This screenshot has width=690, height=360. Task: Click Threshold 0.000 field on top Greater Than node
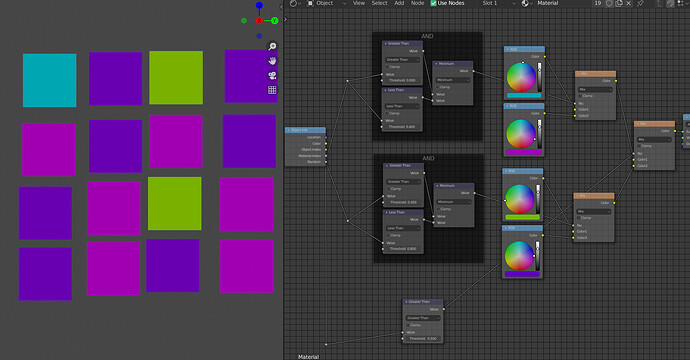403,81
